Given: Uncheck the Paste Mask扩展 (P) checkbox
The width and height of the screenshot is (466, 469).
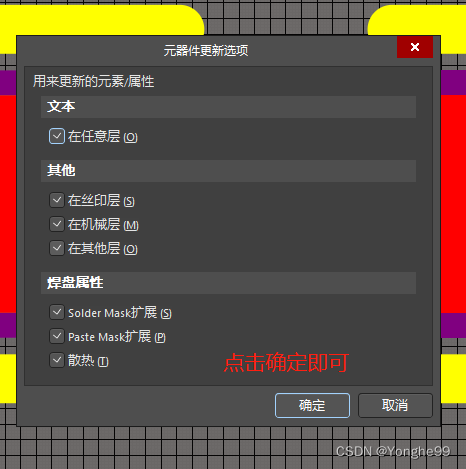Looking at the screenshot, I should click(57, 336).
